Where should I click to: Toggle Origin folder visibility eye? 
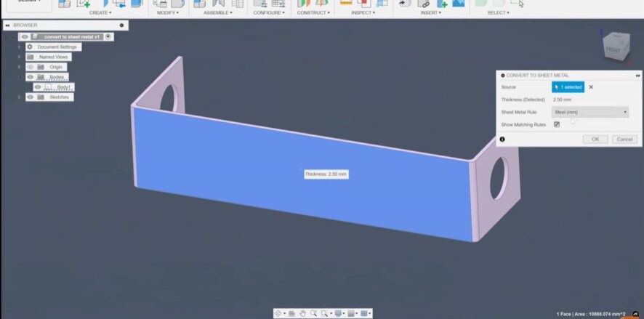tap(31, 67)
